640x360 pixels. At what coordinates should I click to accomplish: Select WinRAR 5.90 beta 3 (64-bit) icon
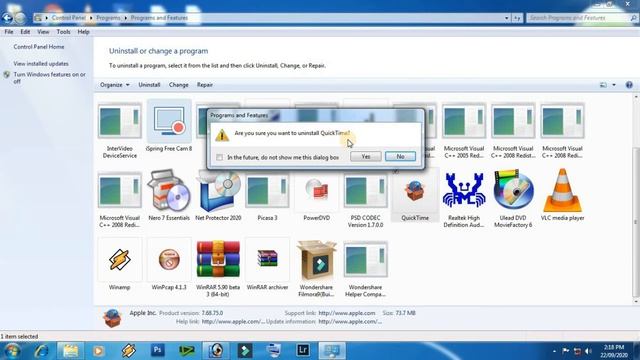point(218,260)
